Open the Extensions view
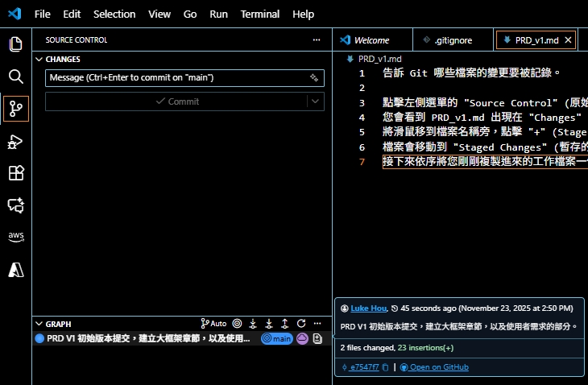 [16, 173]
